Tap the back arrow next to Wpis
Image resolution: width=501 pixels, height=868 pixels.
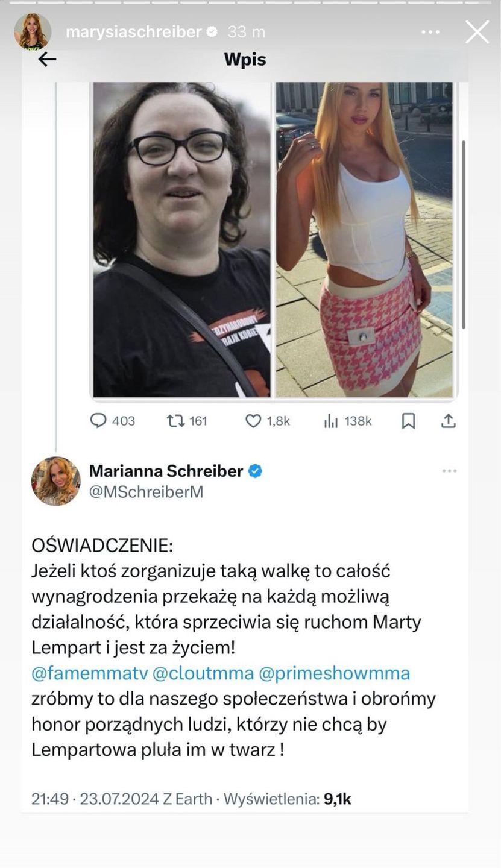[47, 59]
